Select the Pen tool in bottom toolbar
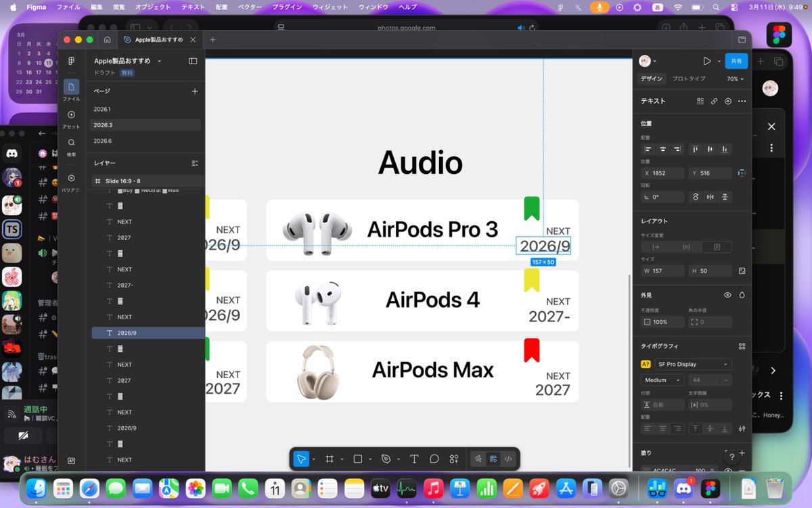The image size is (812, 508). point(386,459)
